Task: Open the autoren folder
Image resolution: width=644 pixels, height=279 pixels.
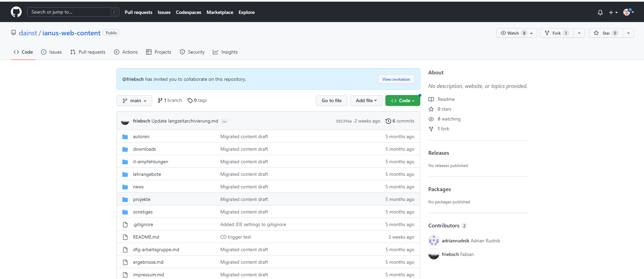Action: point(141,136)
